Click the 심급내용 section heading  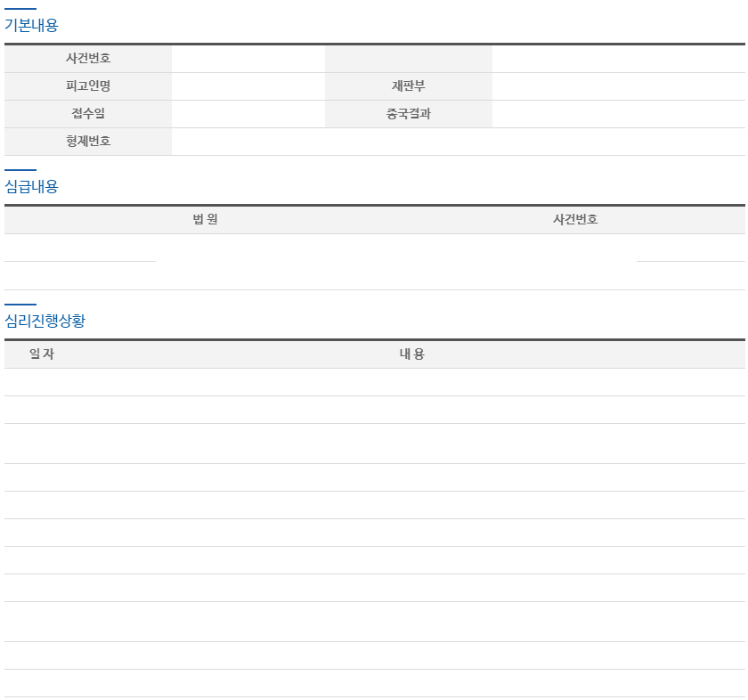31,186
